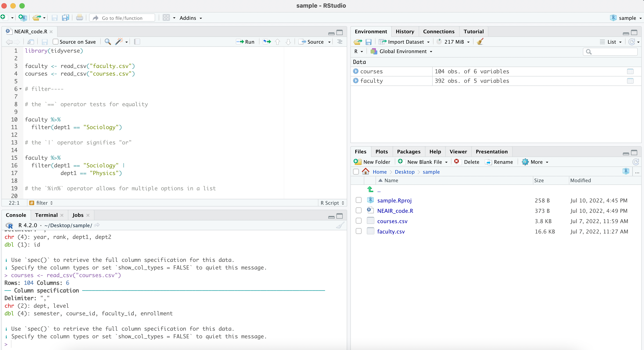The height and width of the screenshot is (350, 644).
Task: Switch to the History tab
Action: point(405,31)
